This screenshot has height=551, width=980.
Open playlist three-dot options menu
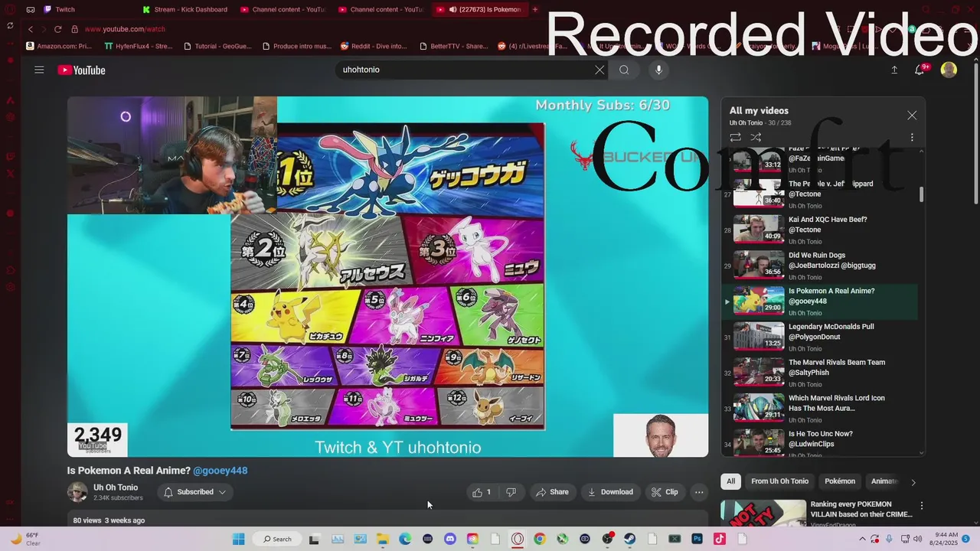[912, 138]
